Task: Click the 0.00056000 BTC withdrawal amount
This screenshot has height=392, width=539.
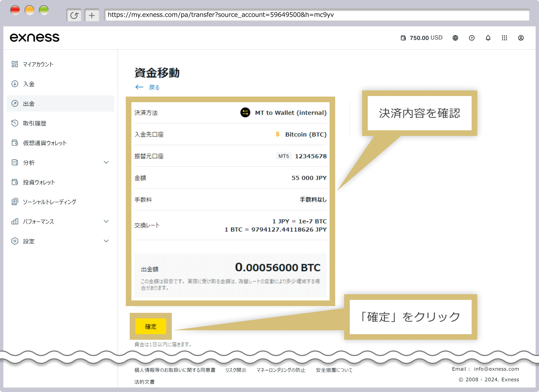Action: [x=278, y=267]
